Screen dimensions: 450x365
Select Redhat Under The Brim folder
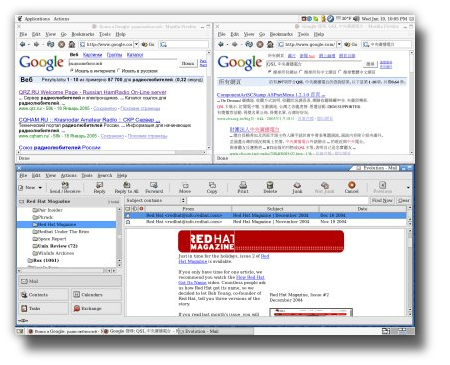tap(61, 232)
